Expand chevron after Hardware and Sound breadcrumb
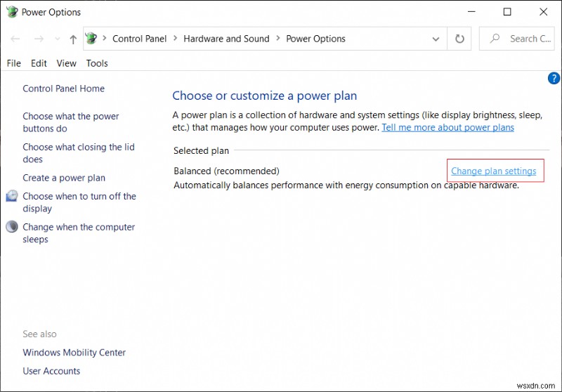The width and height of the screenshot is (562, 392). coord(277,39)
